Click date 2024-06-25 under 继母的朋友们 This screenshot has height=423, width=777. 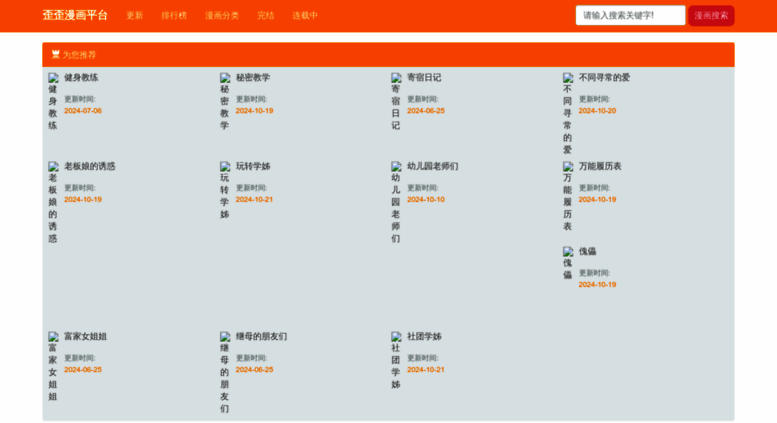[x=254, y=370]
